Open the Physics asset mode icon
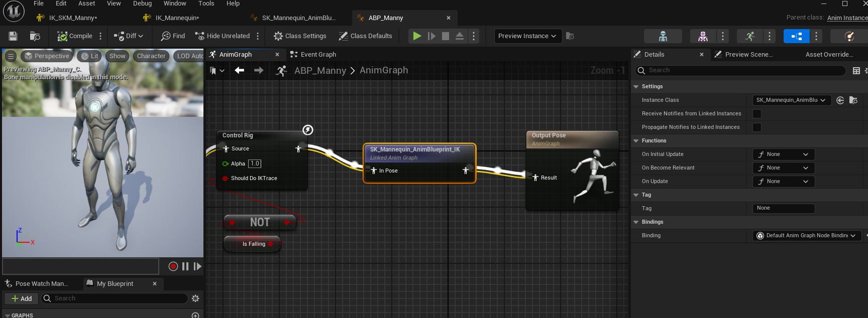The width and height of the screenshot is (868, 318). pyautogui.click(x=849, y=36)
